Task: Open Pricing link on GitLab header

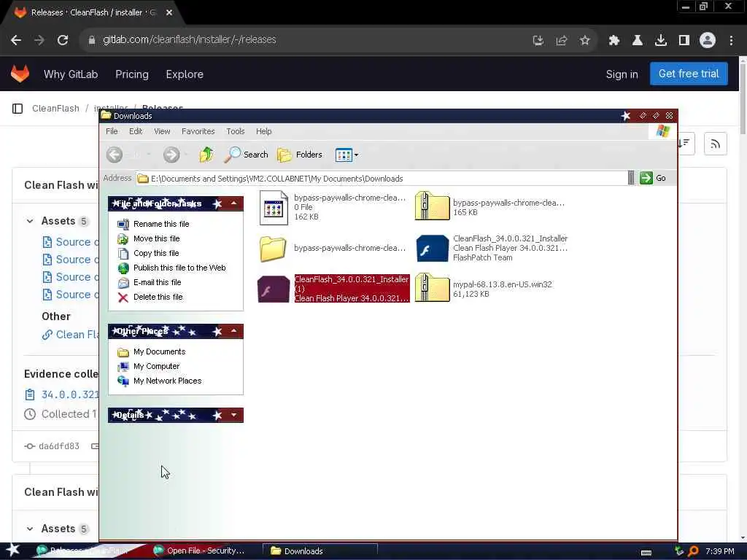Action: [x=132, y=74]
